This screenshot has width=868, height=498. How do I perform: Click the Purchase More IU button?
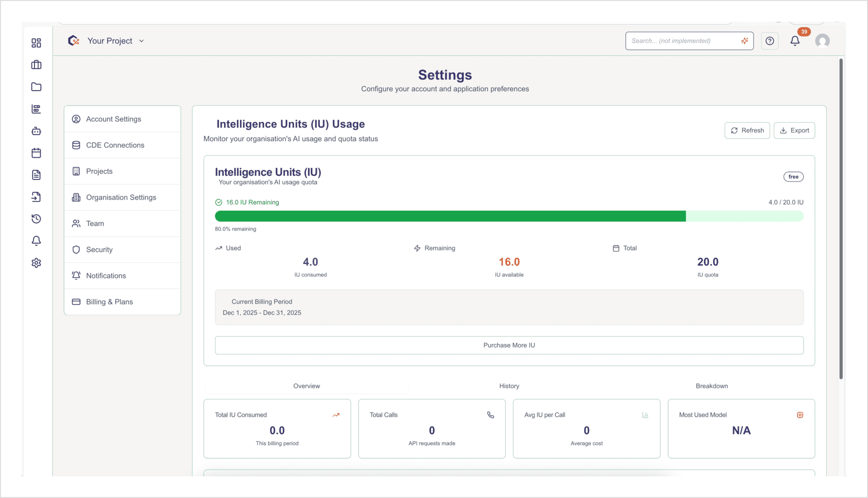(509, 345)
